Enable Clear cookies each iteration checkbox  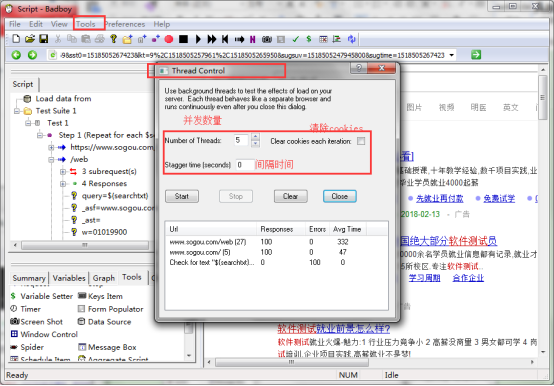pos(361,141)
